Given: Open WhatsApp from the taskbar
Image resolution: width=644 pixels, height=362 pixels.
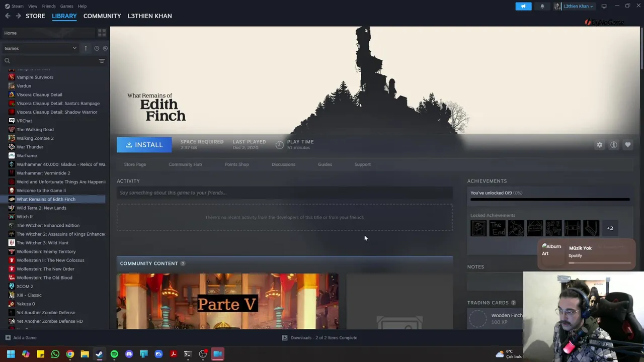Looking at the screenshot, I should coord(55,354).
